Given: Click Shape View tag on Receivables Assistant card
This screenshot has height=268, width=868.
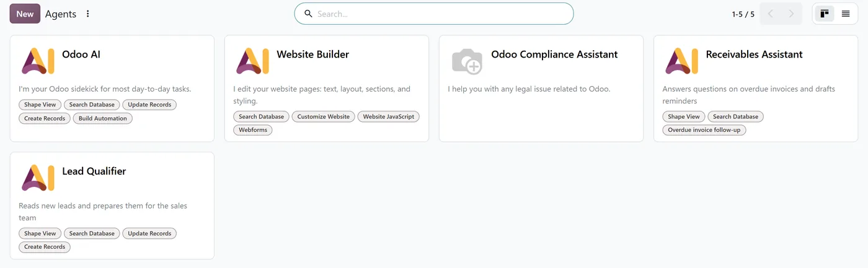Looking at the screenshot, I should [x=684, y=116].
